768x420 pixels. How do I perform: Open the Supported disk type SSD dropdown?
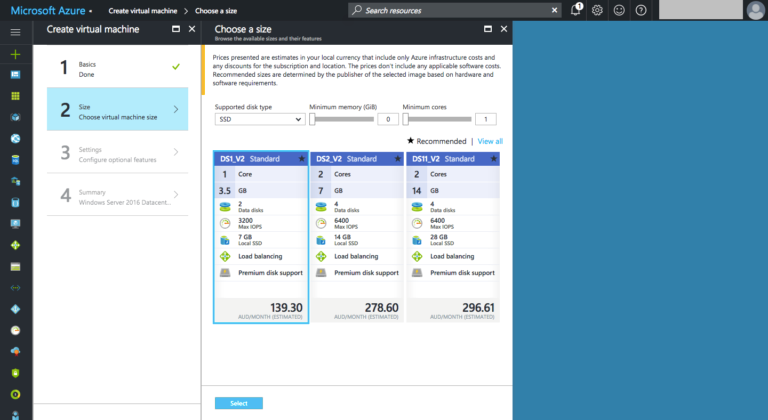260,119
